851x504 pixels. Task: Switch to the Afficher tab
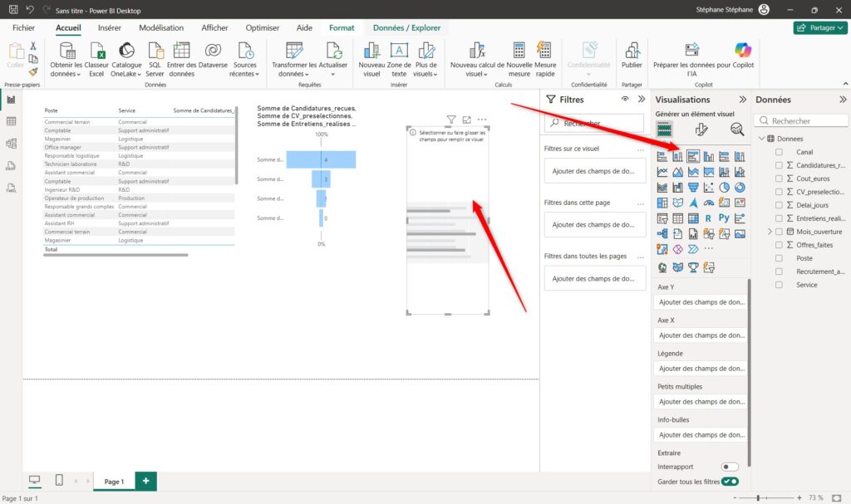coord(214,27)
